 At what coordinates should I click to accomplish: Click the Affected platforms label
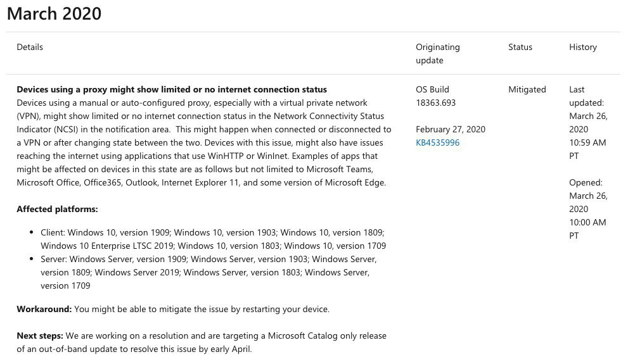coord(57,209)
